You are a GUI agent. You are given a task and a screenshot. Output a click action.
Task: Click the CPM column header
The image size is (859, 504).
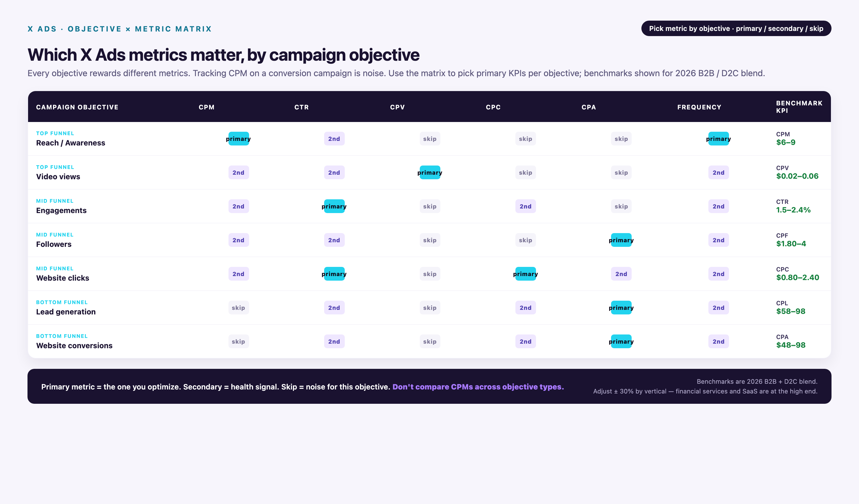206,107
